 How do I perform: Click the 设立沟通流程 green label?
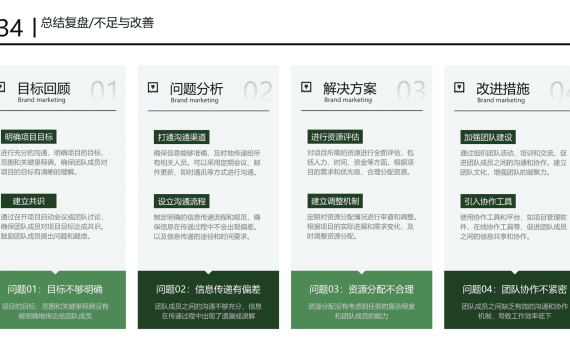182,201
